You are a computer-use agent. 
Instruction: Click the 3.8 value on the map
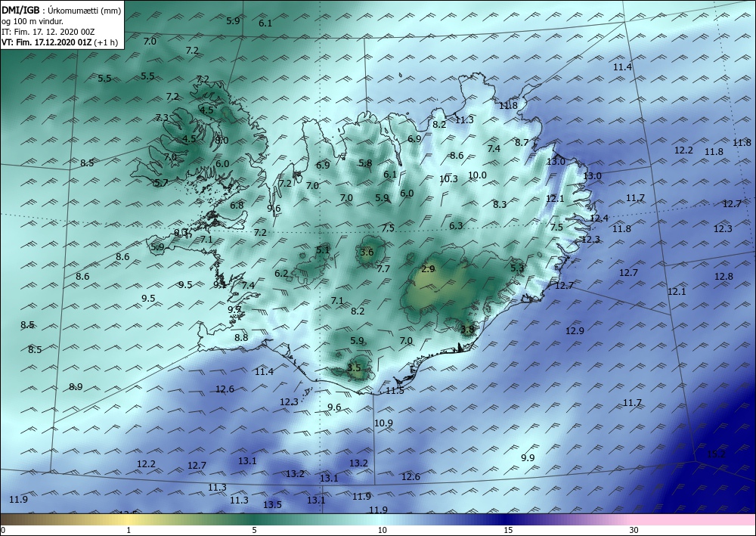click(468, 330)
